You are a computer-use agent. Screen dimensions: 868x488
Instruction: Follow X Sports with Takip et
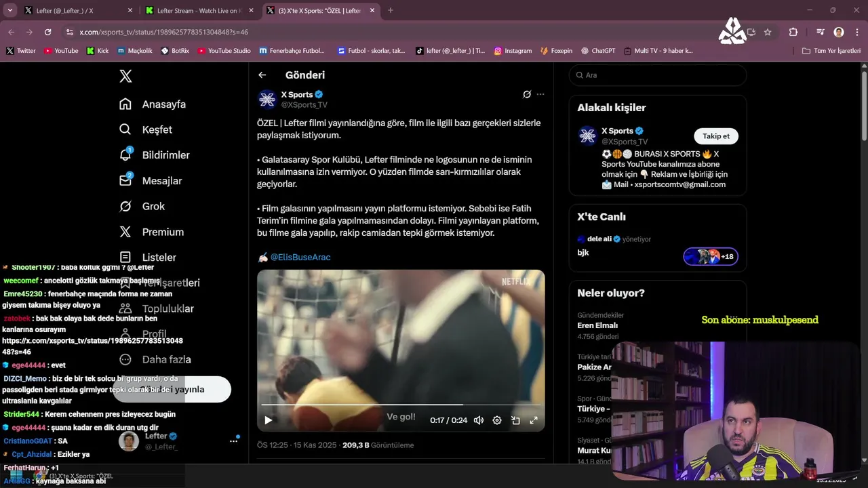716,136
